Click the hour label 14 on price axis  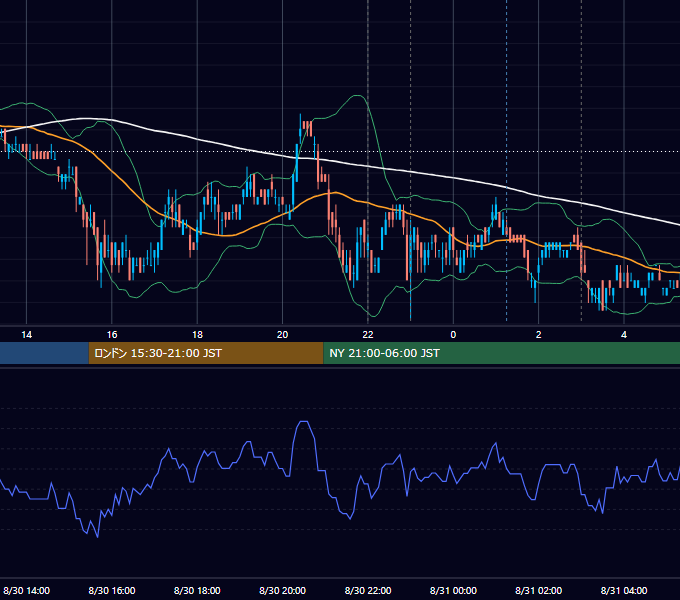pos(26,335)
